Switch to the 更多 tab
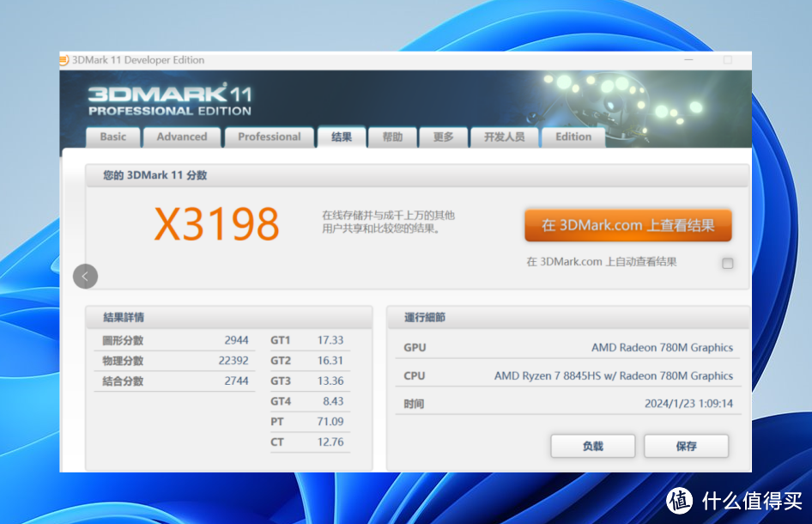812x524 pixels. 443,137
